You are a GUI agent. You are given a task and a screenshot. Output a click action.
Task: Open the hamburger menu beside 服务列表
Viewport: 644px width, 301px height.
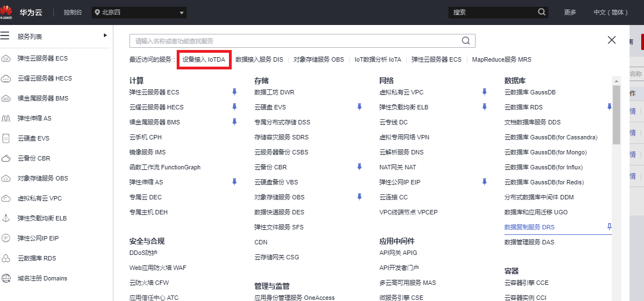4,36
